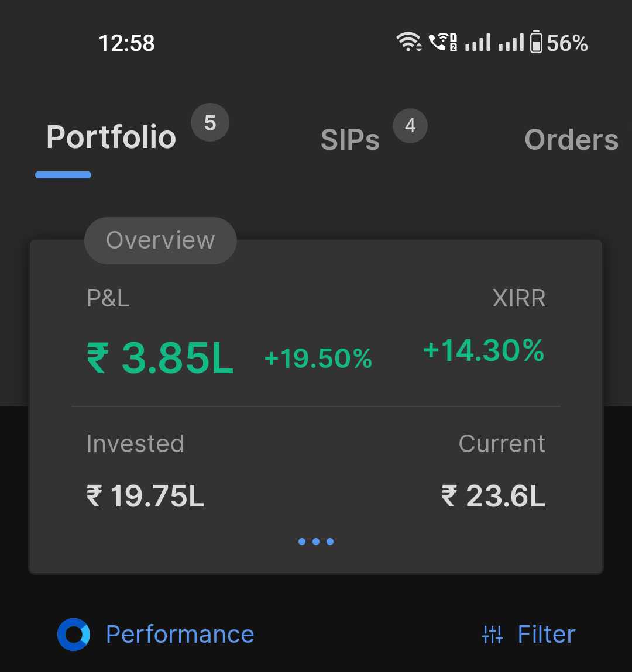Tap the P&L amount ₹ 3.85L
Viewport: 632px width, 672px height.
pos(160,358)
